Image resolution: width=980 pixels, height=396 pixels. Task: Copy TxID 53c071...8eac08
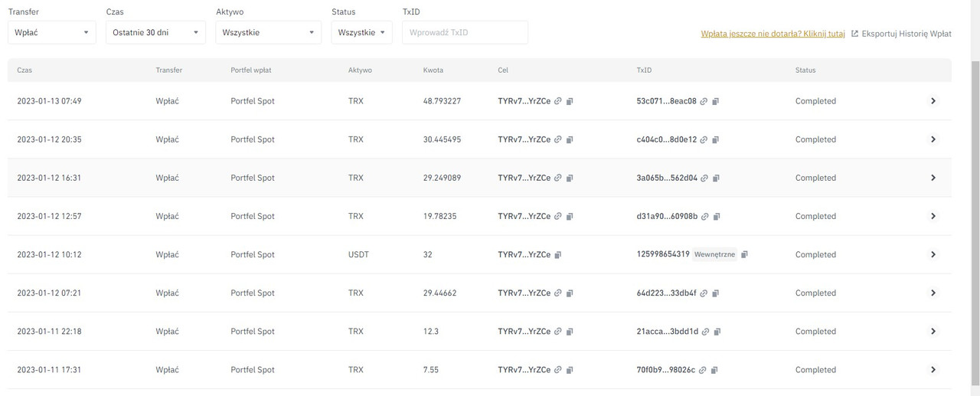pos(716,101)
